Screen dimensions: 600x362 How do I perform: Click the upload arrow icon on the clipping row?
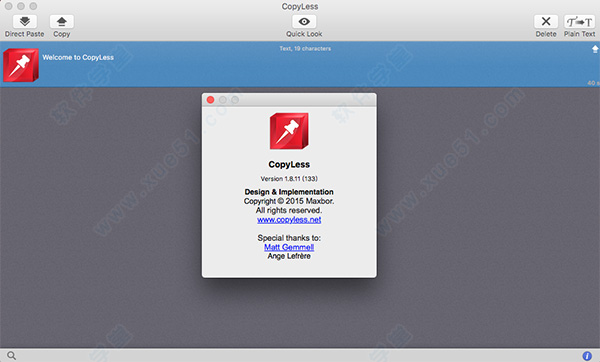595,49
